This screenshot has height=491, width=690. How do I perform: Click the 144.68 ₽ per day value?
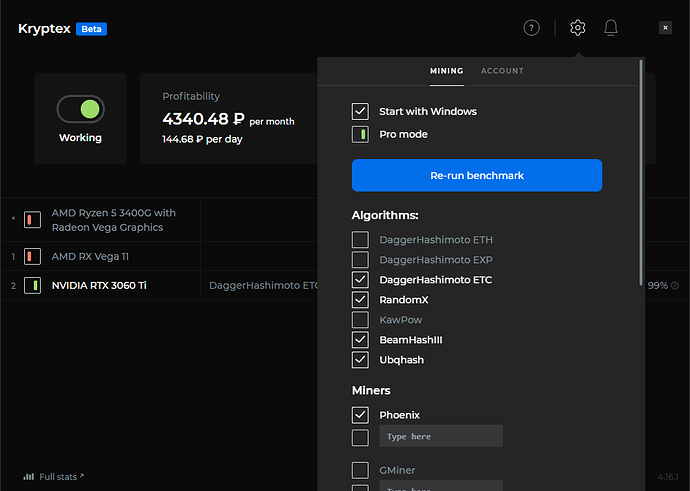click(202, 139)
